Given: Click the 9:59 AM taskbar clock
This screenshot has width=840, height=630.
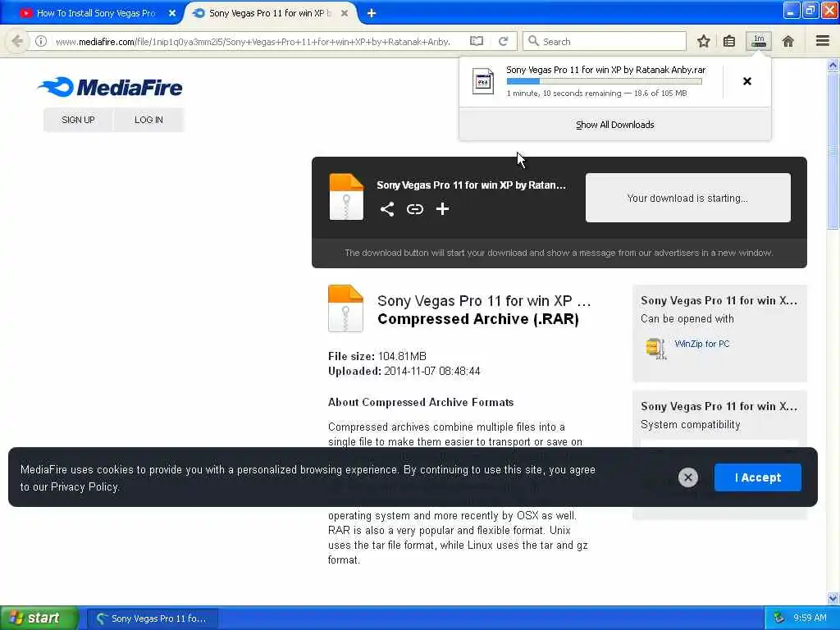Looking at the screenshot, I should (810, 618).
